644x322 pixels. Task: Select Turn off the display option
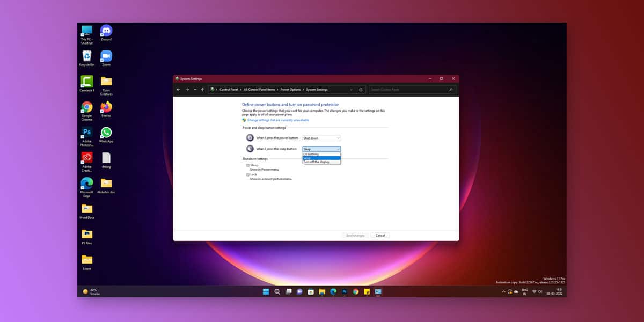[321, 162]
